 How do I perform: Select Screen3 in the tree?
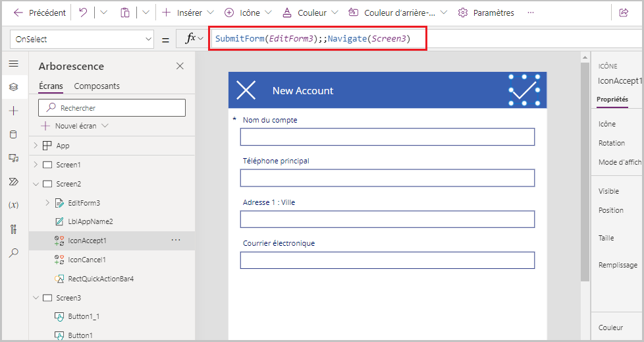coord(68,298)
